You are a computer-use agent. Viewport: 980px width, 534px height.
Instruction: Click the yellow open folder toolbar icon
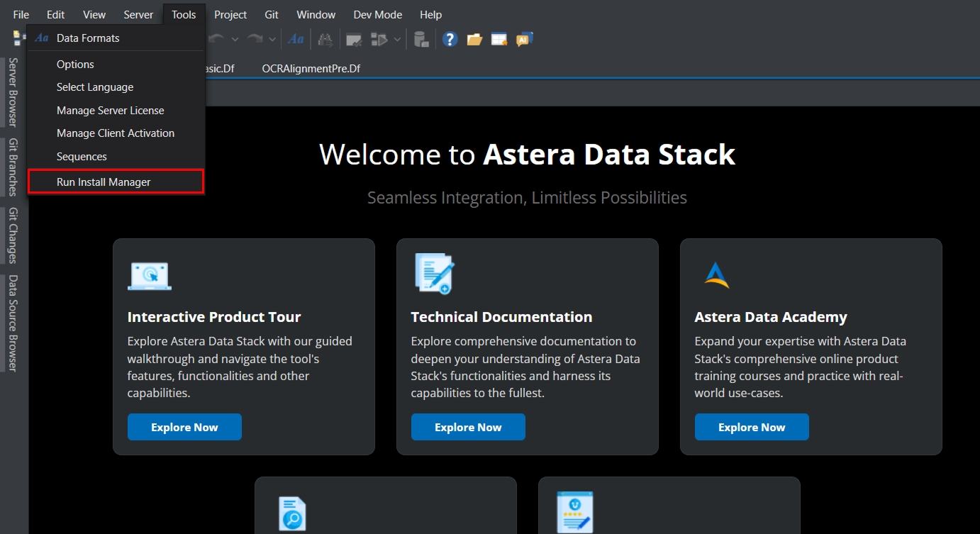[x=474, y=40]
